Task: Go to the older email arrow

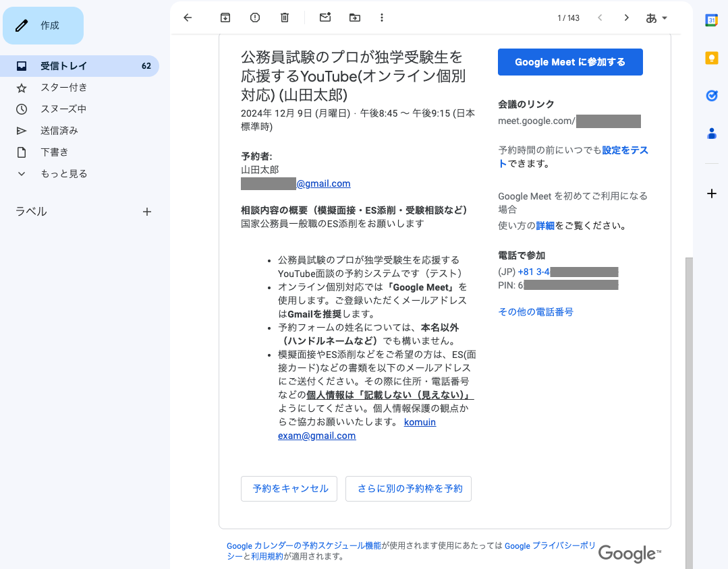Action: (x=626, y=18)
